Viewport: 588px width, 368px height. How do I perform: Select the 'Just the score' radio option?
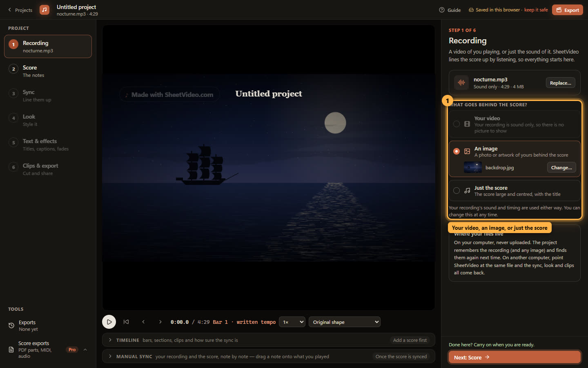[x=457, y=191]
